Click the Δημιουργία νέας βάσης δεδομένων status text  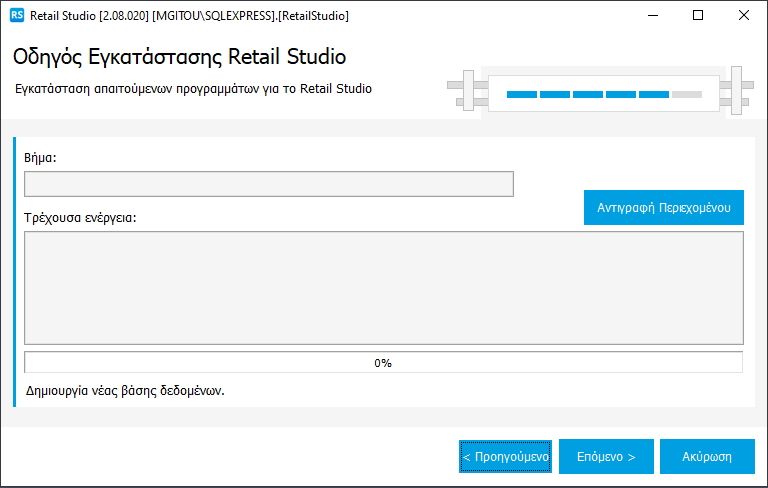124,390
